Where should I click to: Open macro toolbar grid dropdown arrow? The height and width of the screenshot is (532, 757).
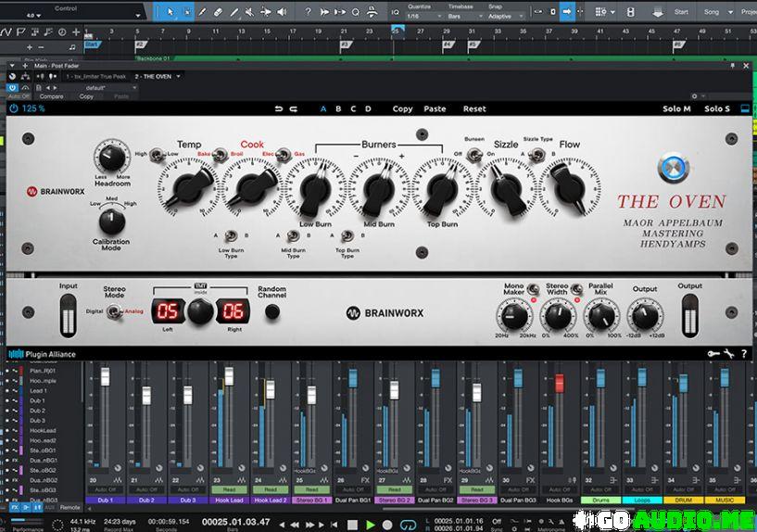pos(612,12)
